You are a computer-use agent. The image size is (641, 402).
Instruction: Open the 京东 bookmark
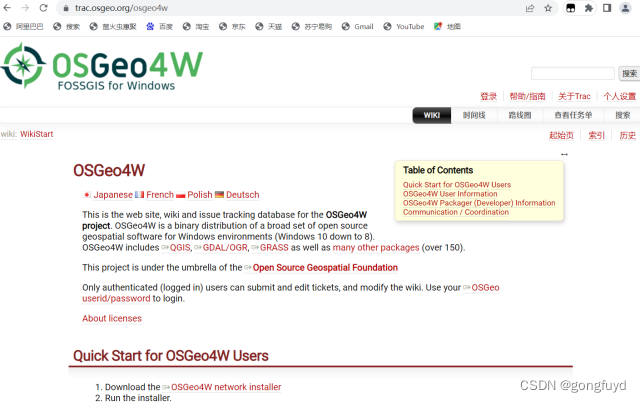click(x=232, y=27)
